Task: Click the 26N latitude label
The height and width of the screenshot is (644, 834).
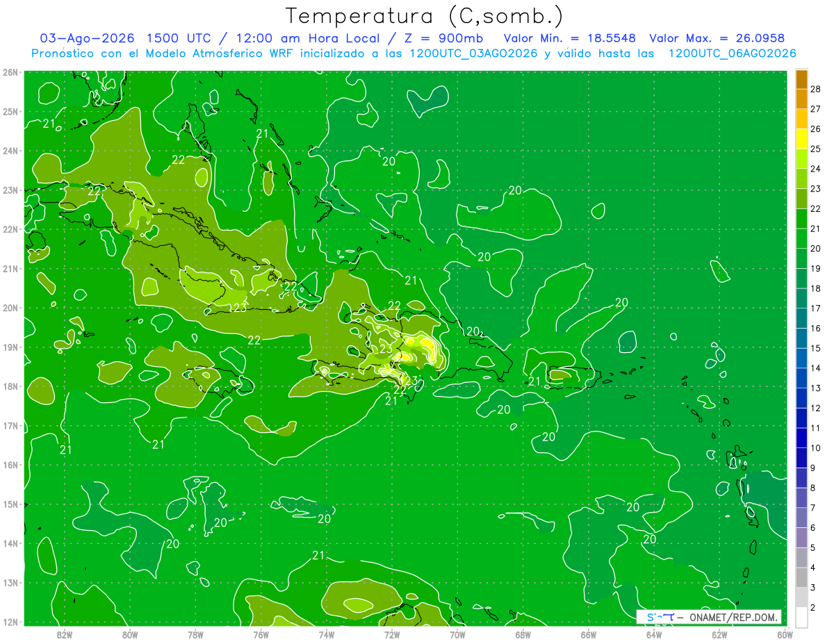Action: (10, 72)
